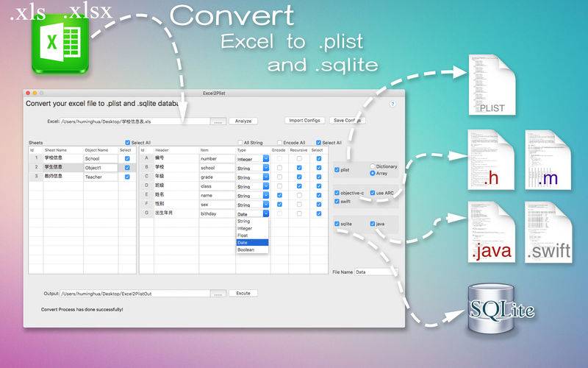
Task: Choose Float in the open type list
Action: point(252,236)
